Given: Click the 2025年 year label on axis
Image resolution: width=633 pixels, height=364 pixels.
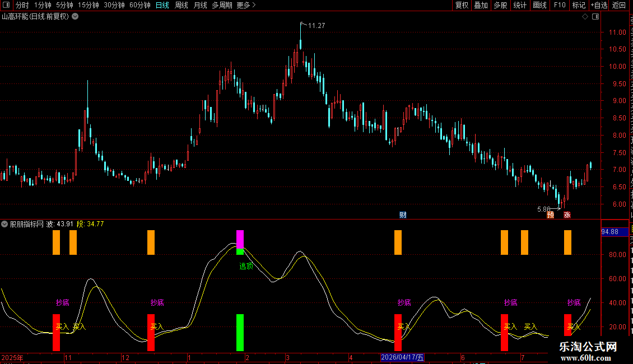Looking at the screenshot, I should pyautogui.click(x=12, y=357).
